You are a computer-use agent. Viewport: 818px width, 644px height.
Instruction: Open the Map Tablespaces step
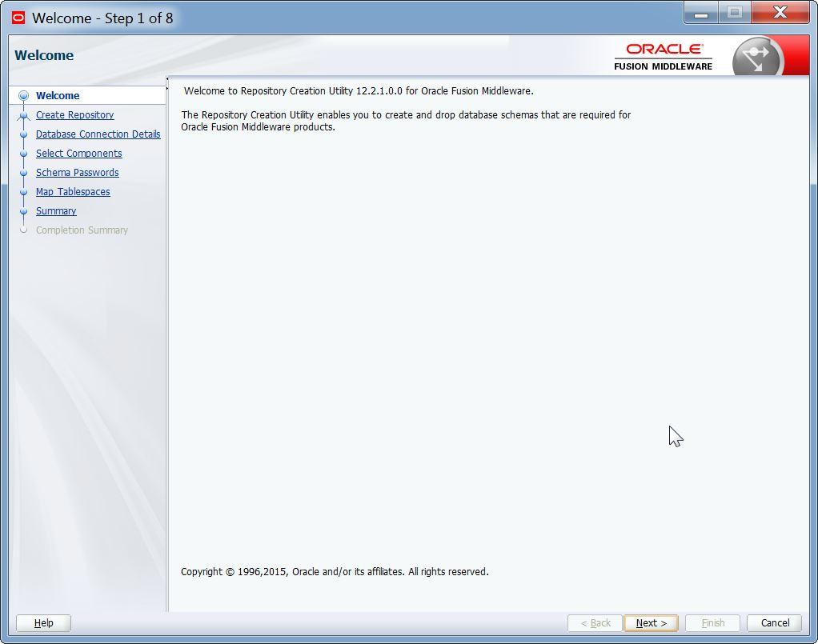coord(73,192)
